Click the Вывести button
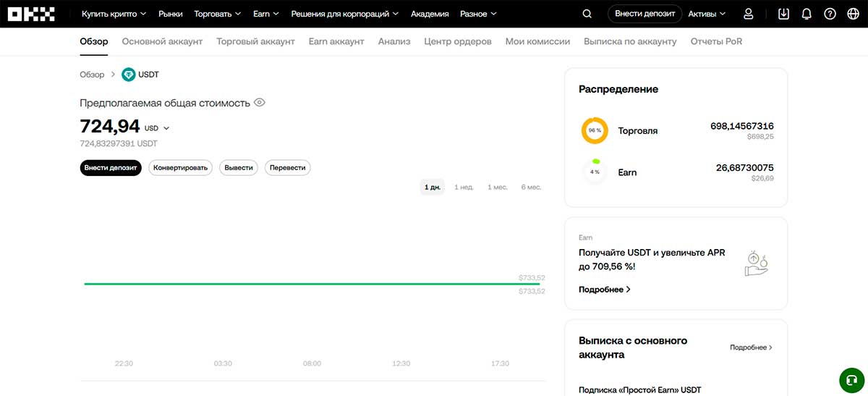Viewport: 868px width, 396px height. tap(239, 167)
